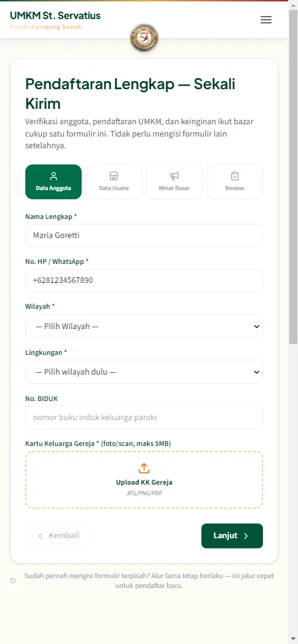298x644 pixels.
Task: Expand the Lingkungan dropdown
Action: point(144,372)
